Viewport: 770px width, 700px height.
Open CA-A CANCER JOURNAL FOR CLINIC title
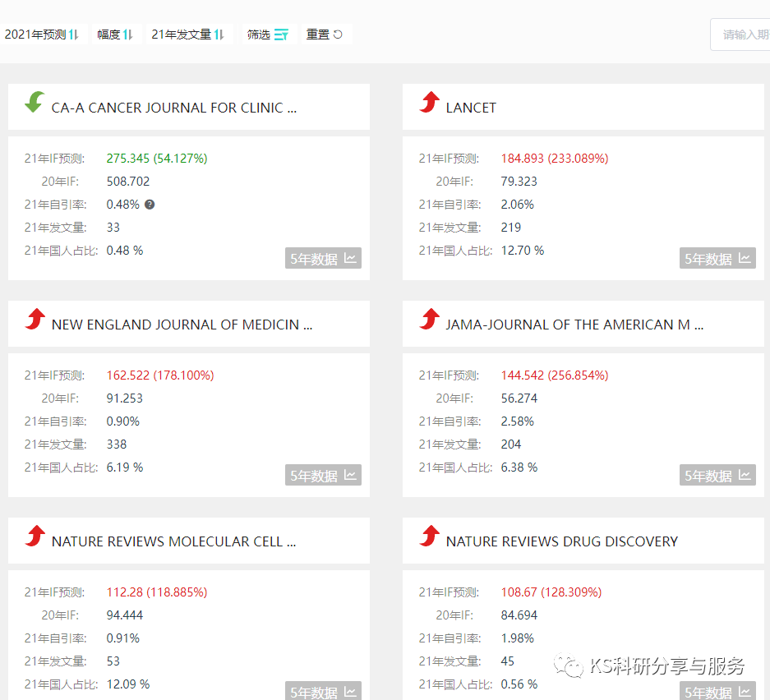174,108
